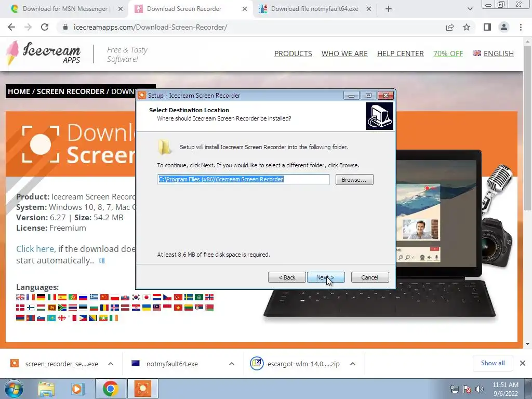Image resolution: width=532 pixels, height=399 pixels.
Task: Click the browser forward arrow
Action: pyautogui.click(x=28, y=27)
